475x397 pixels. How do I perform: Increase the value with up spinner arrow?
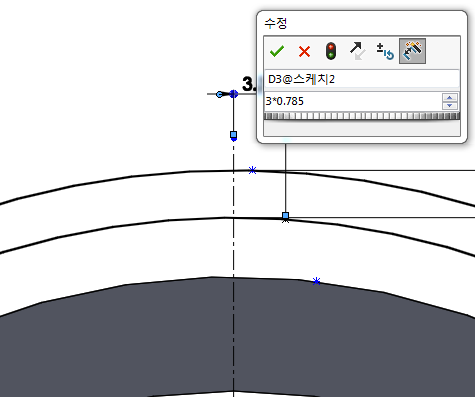click(450, 98)
